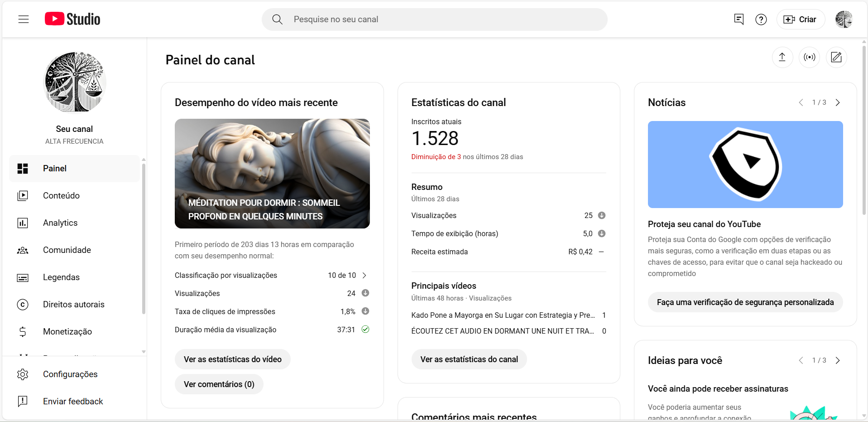868x422 pixels.
Task: Open Configurações in the sidebar
Action: (x=75, y=374)
